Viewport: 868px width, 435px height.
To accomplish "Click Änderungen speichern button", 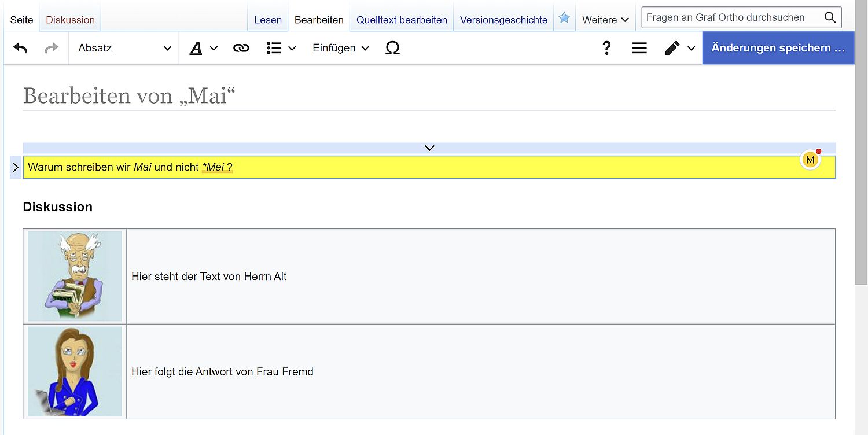I will click(x=778, y=48).
